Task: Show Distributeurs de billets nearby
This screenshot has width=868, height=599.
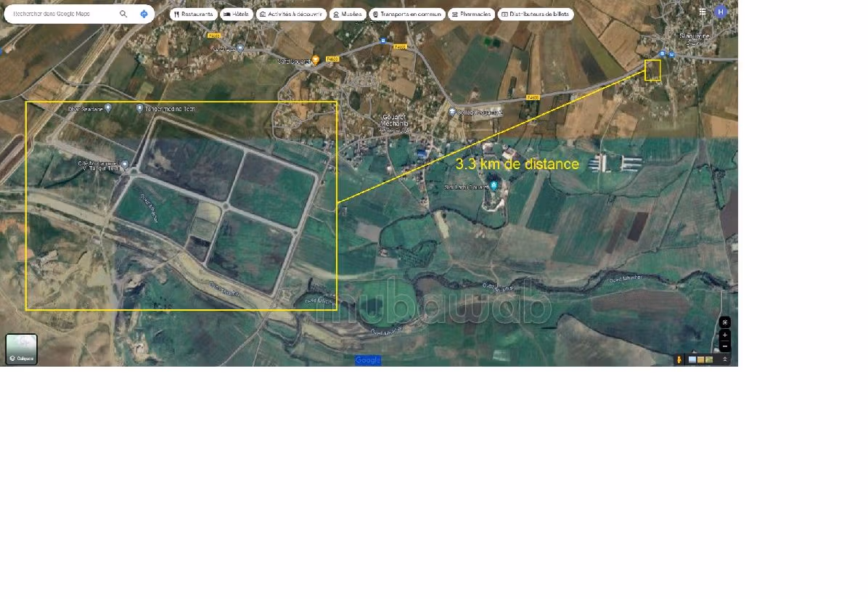Action: (536, 14)
